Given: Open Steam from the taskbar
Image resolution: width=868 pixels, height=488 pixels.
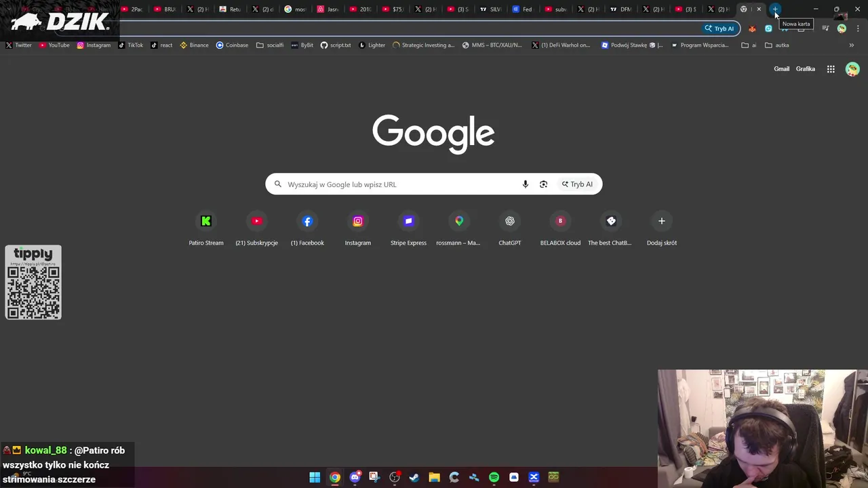Looking at the screenshot, I should [414, 477].
